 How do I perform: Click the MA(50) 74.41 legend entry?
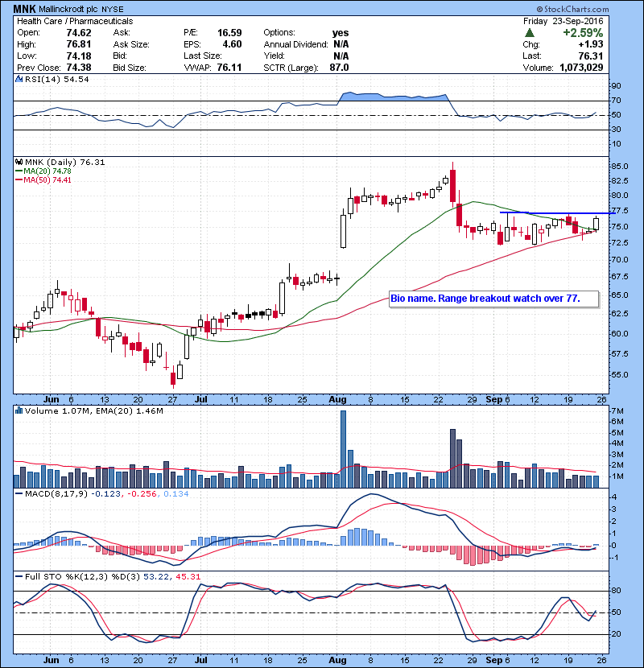(x=43, y=179)
